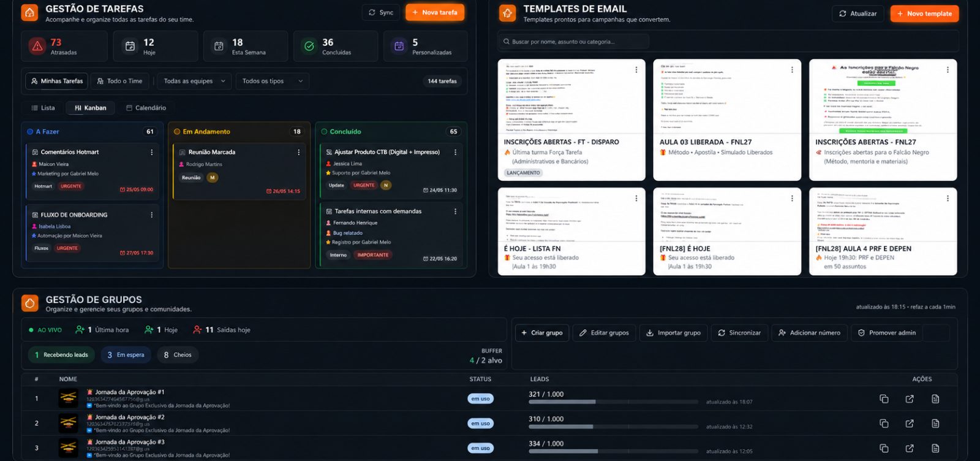The image size is (980, 461).
Task: Copy link icon for Jornada da Aprovação #1
Action: point(884,399)
